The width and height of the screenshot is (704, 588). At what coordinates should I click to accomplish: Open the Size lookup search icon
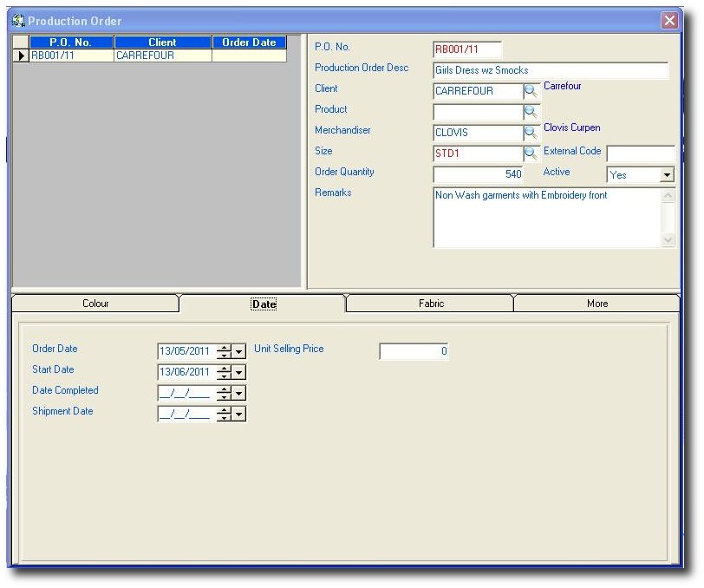pos(531,154)
